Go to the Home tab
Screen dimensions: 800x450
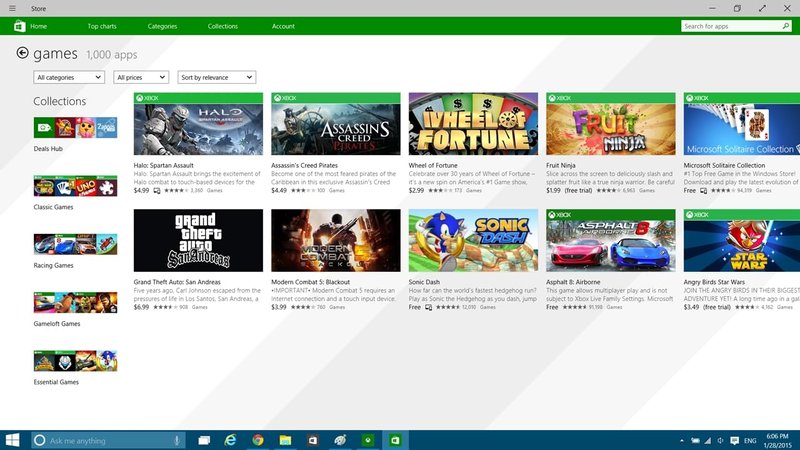(38, 26)
